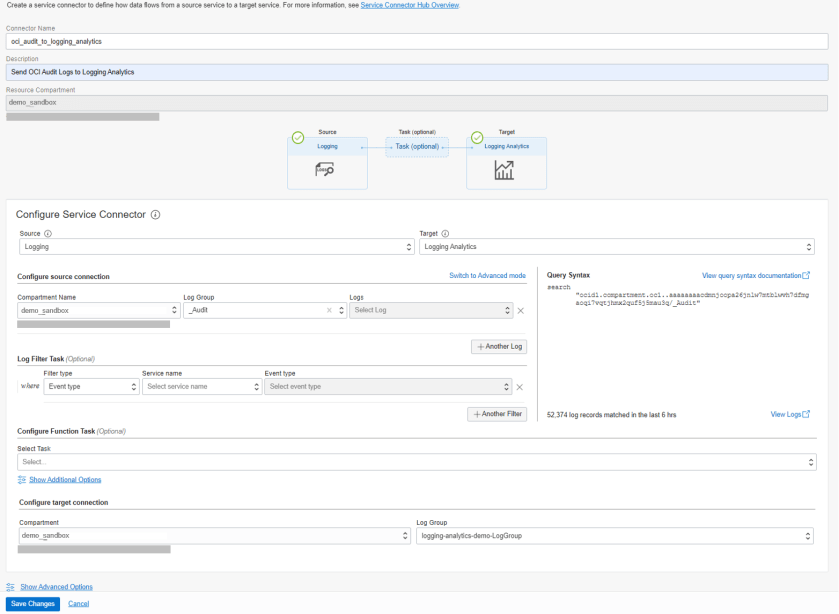This screenshot has width=839, height=614.
Task: Select the Task (optional) node in the flow
Action: (x=418, y=147)
